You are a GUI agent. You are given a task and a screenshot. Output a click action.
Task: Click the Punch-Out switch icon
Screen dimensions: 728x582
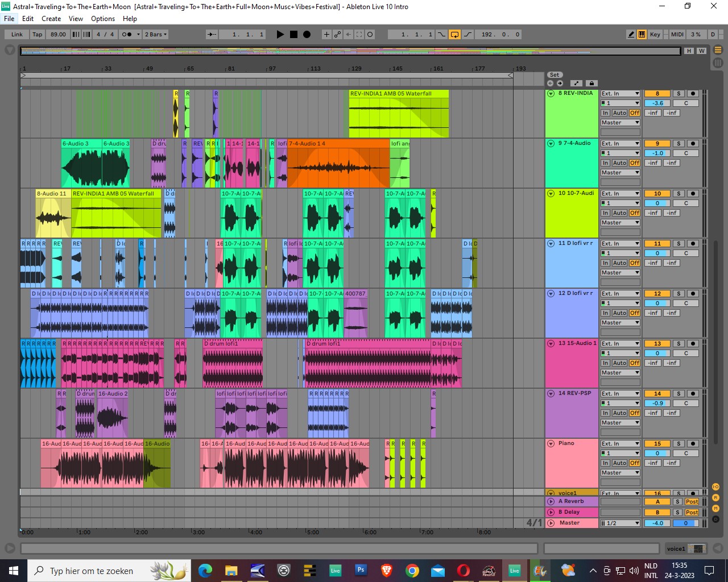468,35
